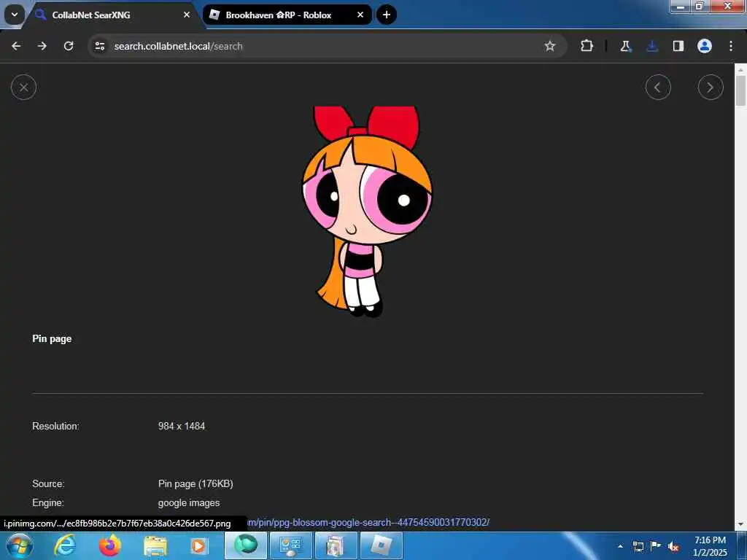Close the CollabNet SearXNG tab

click(187, 15)
